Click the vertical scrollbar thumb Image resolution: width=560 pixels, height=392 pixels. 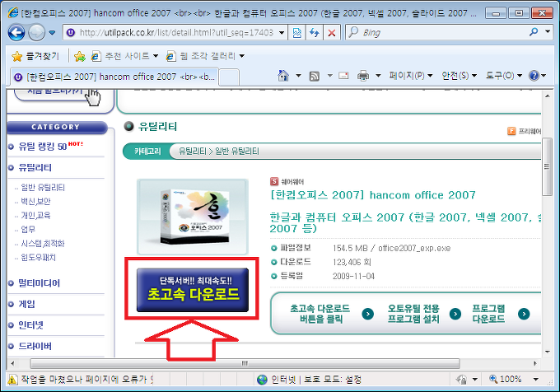547,166
